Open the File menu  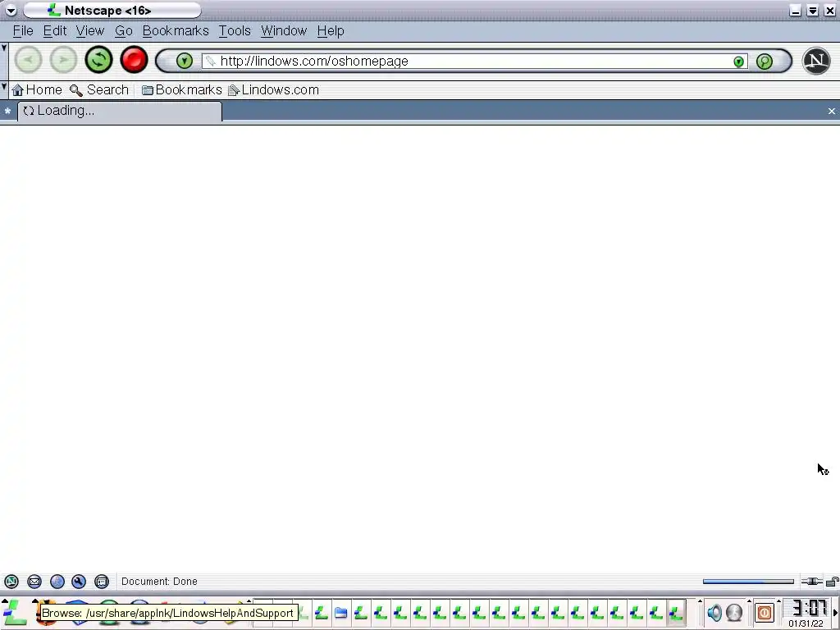(23, 31)
